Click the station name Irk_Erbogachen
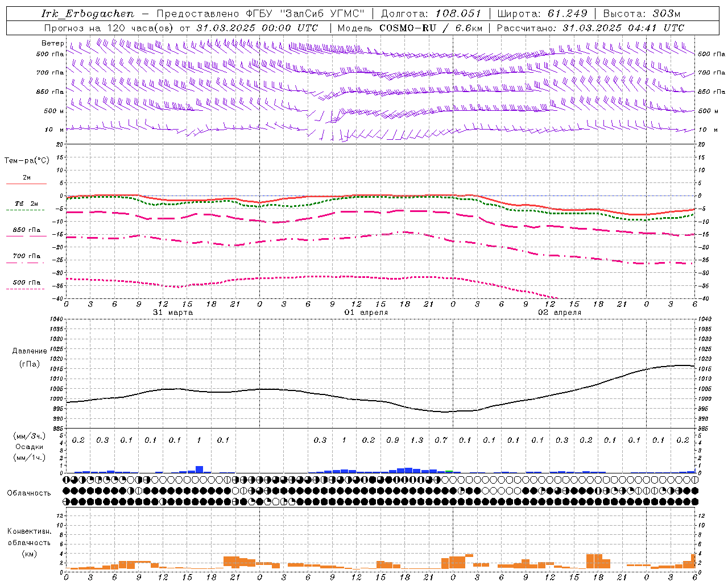728x582 pixels. pos(88,14)
